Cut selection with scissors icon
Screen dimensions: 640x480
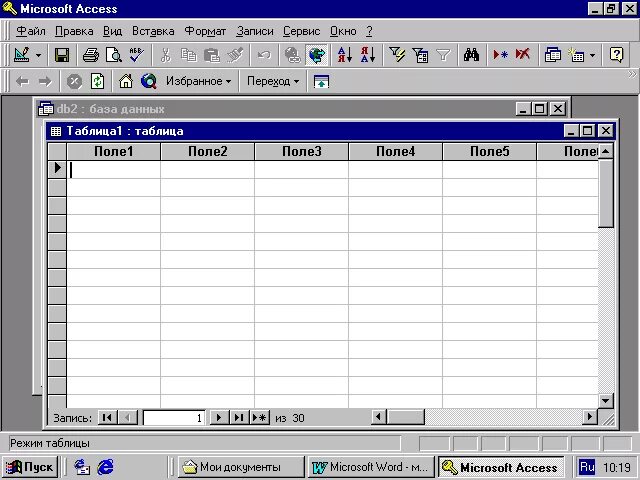tap(165, 55)
